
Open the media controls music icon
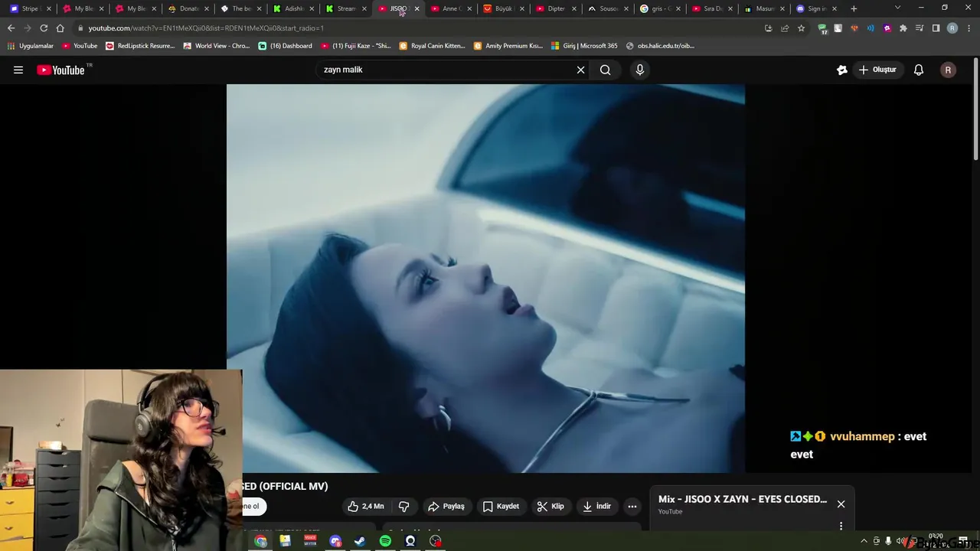pos(920,28)
